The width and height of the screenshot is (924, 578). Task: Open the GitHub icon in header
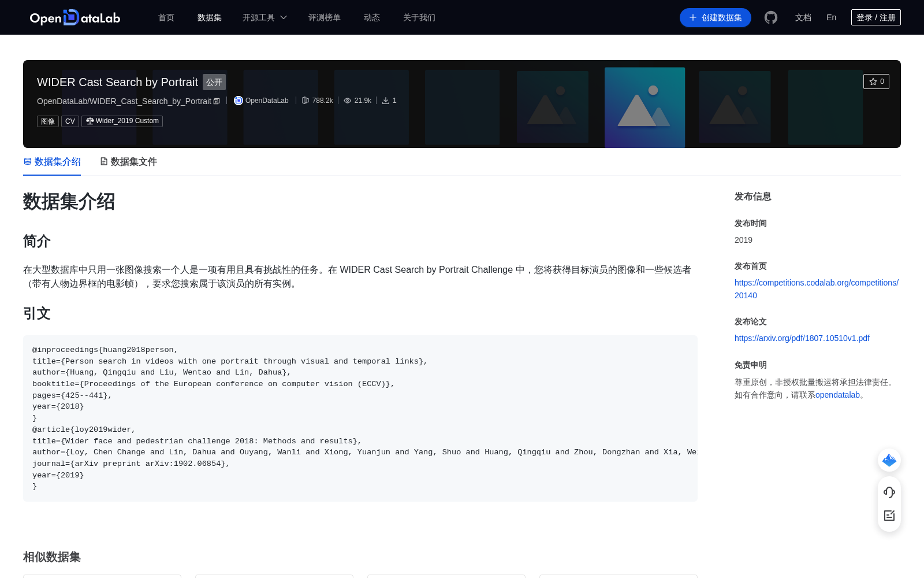click(771, 17)
